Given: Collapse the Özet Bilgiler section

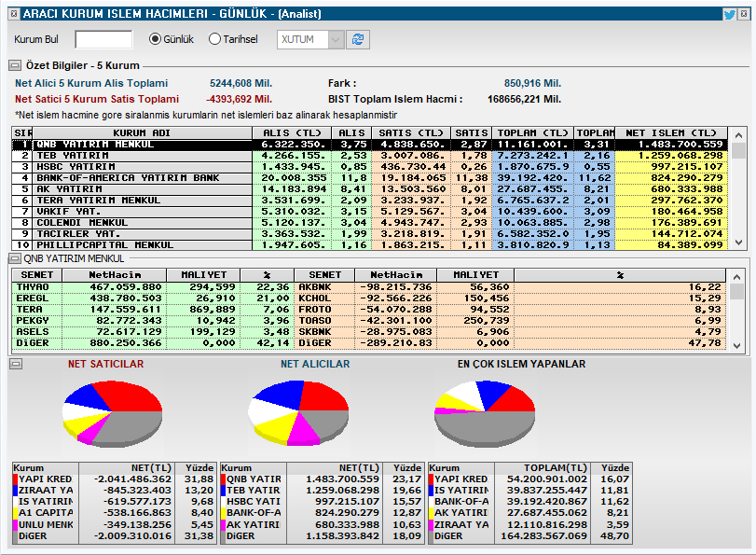Looking at the screenshot, I should [x=15, y=65].
